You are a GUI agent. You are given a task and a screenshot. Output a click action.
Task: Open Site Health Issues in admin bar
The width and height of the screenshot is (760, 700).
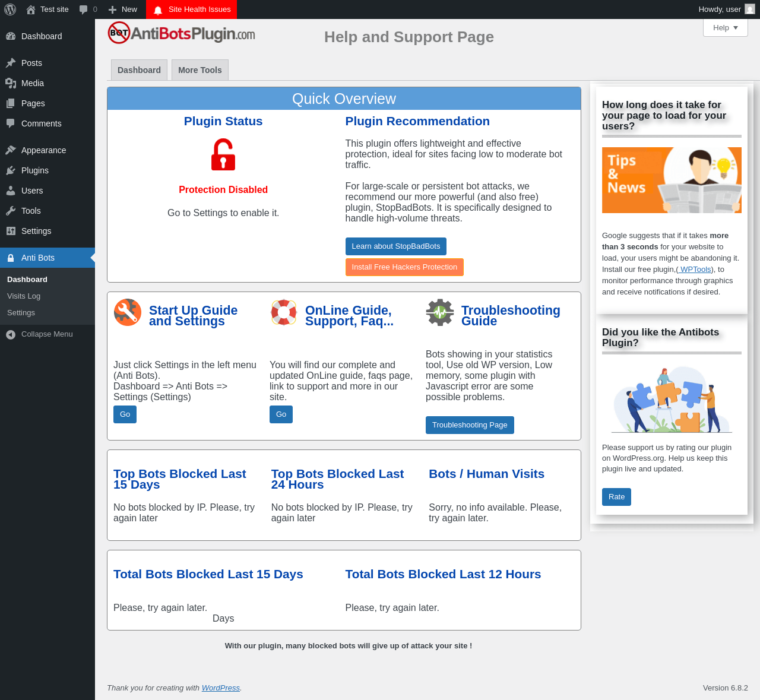(191, 9)
